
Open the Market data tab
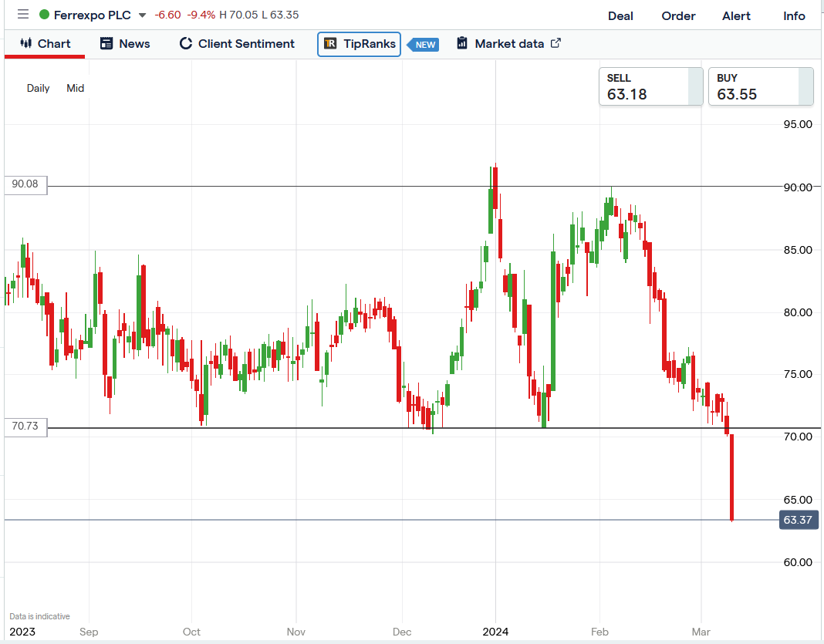[x=508, y=44]
